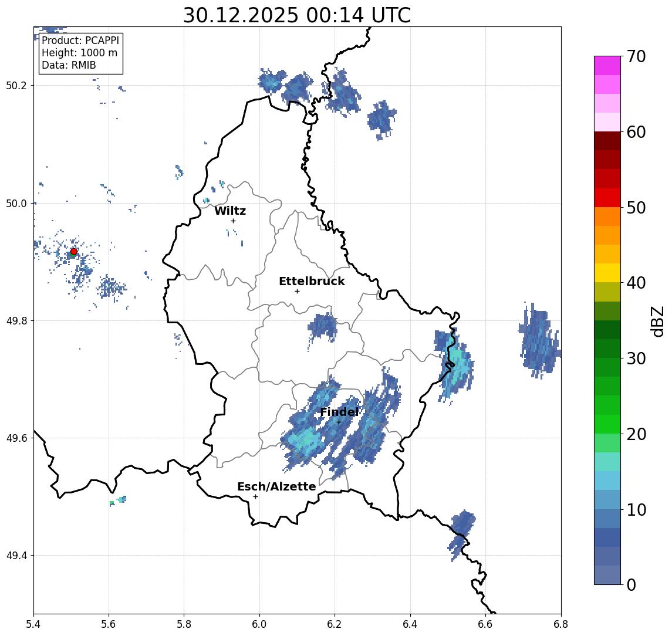The width and height of the screenshot is (672, 636).
Task: Click the 5.4 longitude axis label
Action: coord(33,624)
